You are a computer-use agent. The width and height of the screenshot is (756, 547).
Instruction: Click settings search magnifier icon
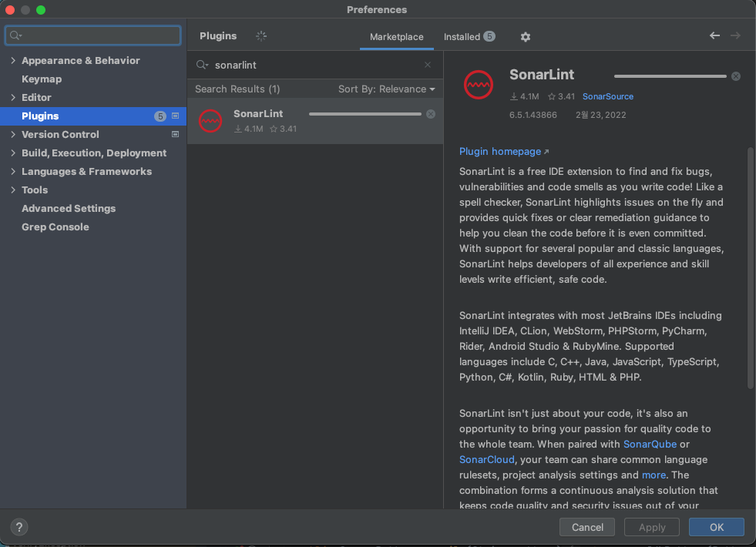click(15, 35)
